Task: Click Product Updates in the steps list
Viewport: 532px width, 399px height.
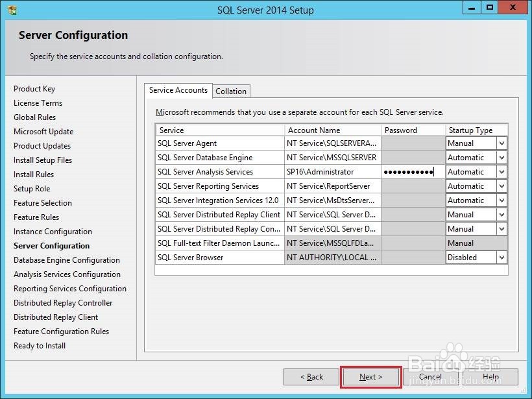Action: pos(42,146)
